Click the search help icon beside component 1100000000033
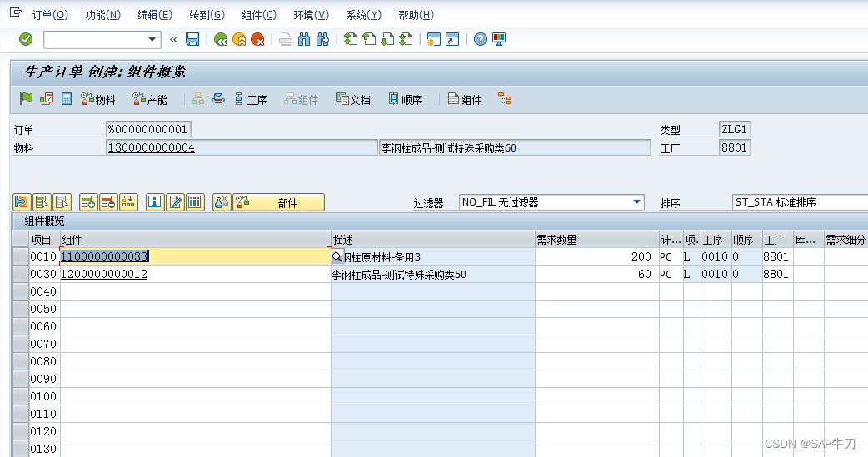This screenshot has height=457, width=868. click(337, 256)
